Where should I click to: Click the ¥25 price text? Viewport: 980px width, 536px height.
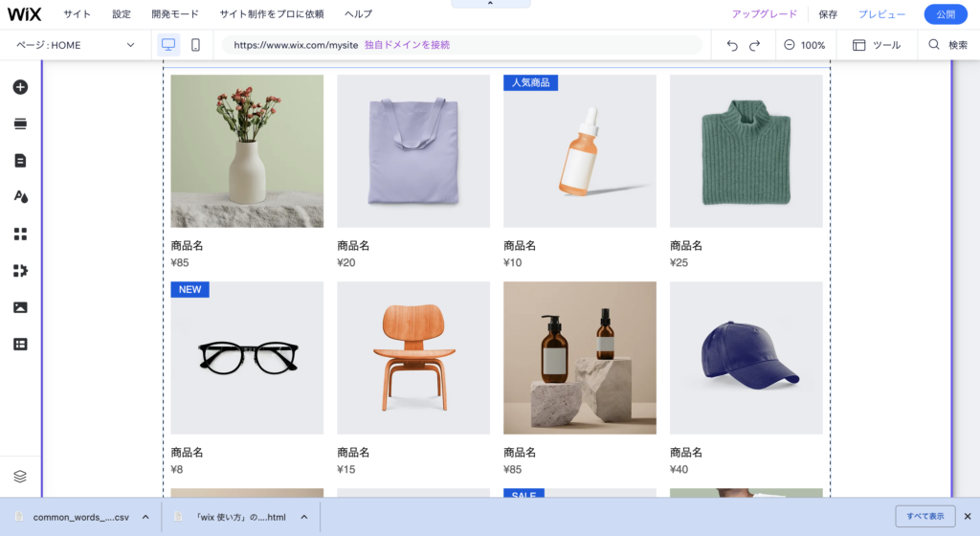pos(679,262)
